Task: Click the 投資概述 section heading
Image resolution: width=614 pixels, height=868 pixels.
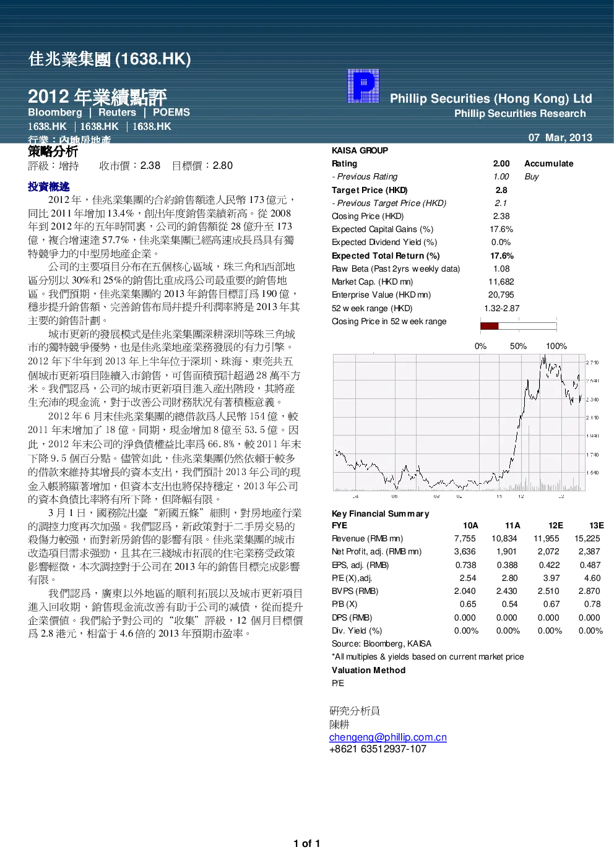Action: pyautogui.click(x=48, y=186)
